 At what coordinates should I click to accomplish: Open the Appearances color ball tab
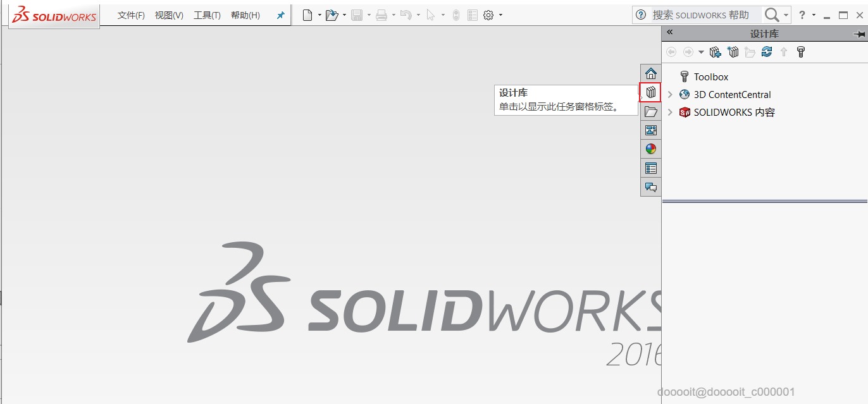pos(651,149)
